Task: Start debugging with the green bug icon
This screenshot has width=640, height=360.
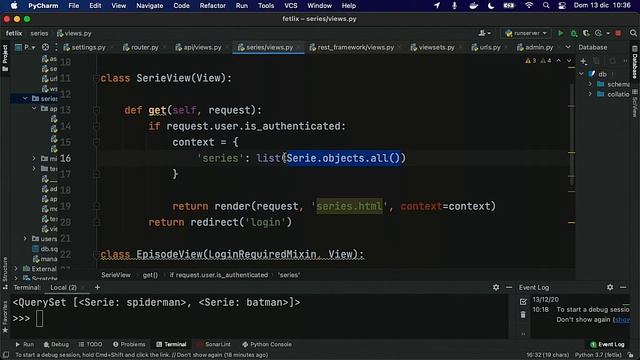Action: [573, 33]
